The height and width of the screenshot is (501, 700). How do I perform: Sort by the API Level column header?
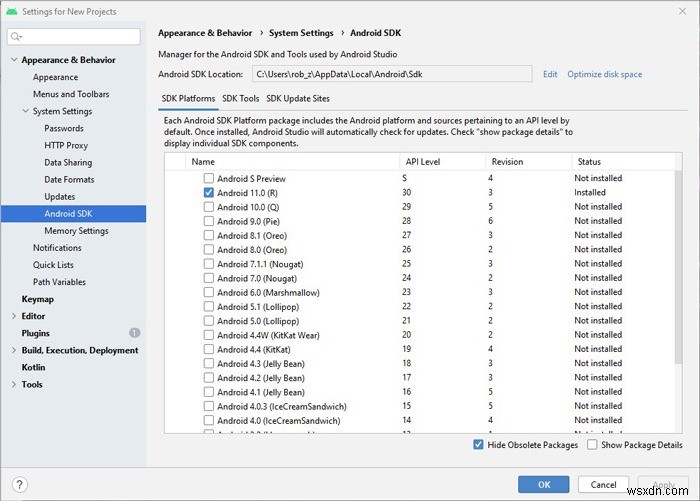point(442,162)
